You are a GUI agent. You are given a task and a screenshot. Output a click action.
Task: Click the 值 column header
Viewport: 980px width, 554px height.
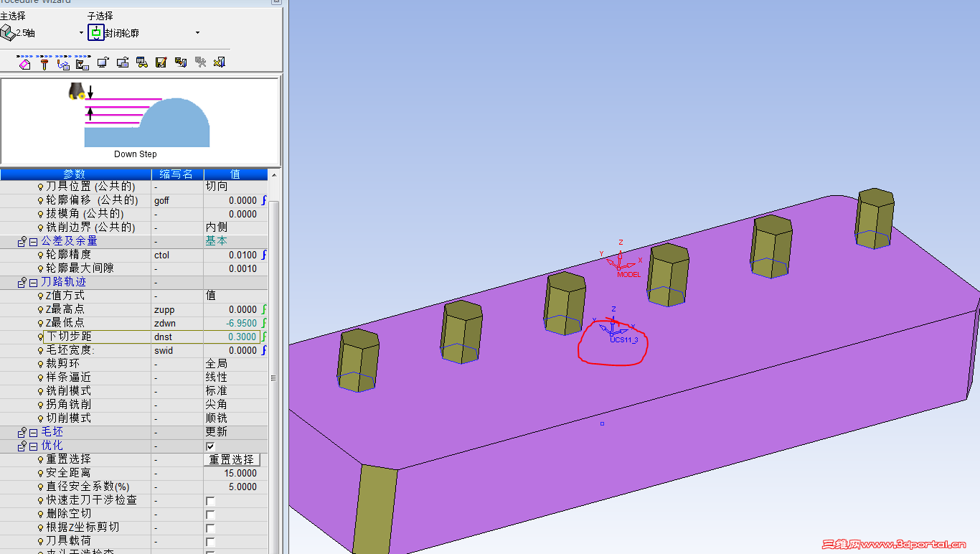pyautogui.click(x=235, y=174)
